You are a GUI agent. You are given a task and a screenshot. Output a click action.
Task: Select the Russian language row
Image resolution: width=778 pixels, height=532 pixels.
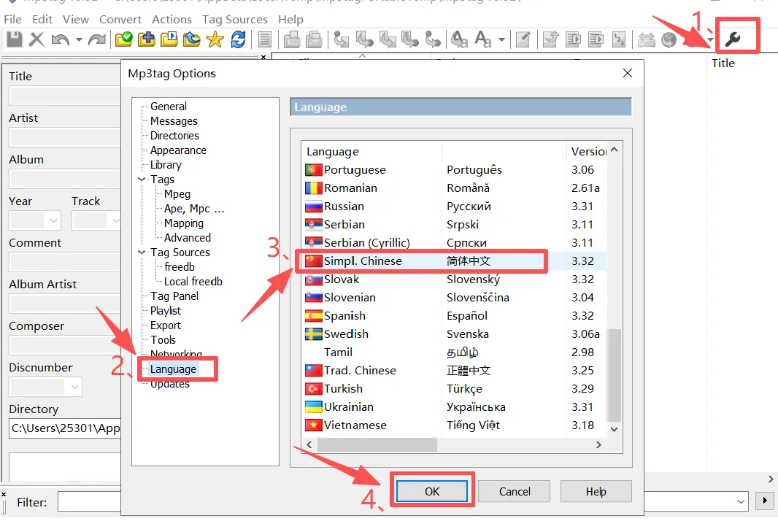454,206
